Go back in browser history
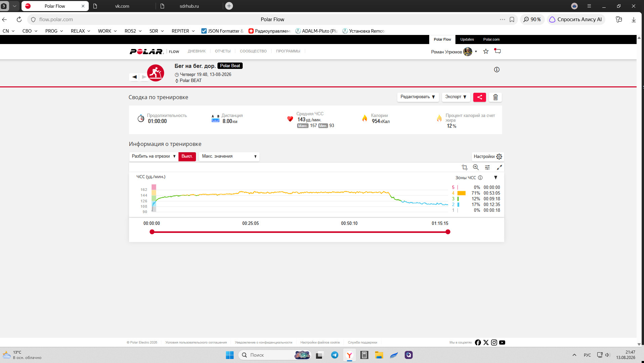This screenshot has width=644, height=363. click(4, 19)
